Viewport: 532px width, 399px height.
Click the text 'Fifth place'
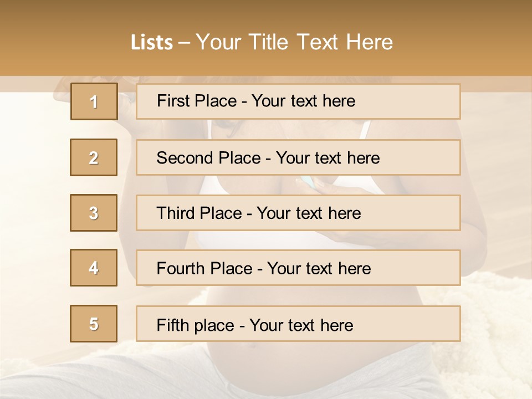196,325
